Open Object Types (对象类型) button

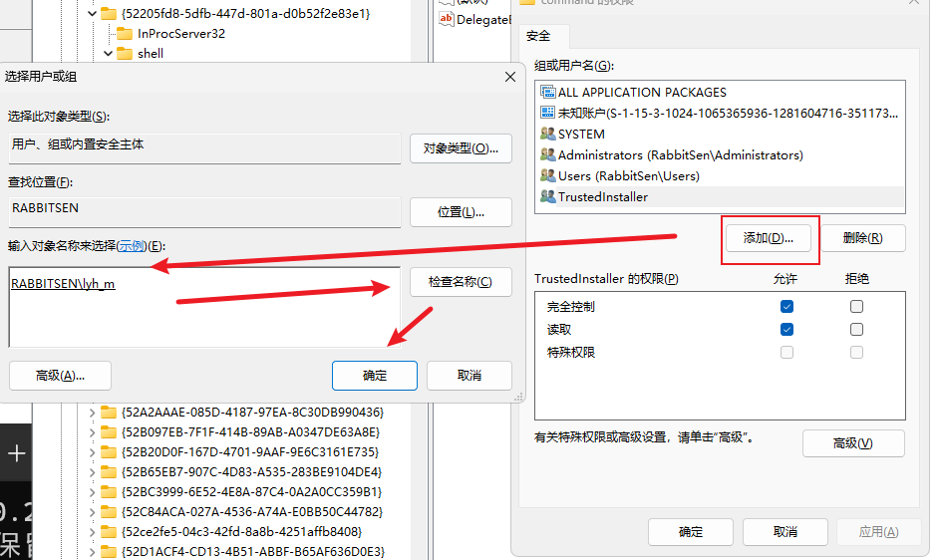(461, 148)
